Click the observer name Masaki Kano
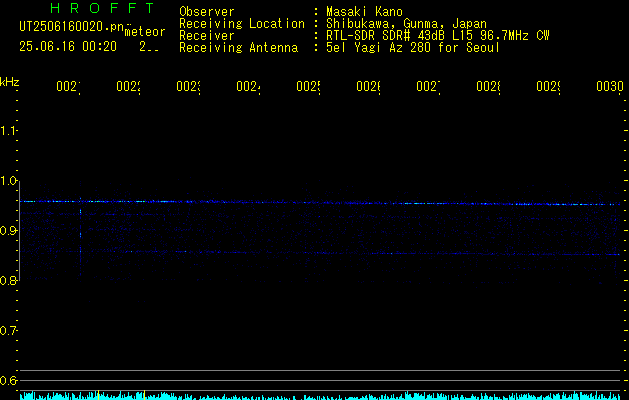 [364, 11]
